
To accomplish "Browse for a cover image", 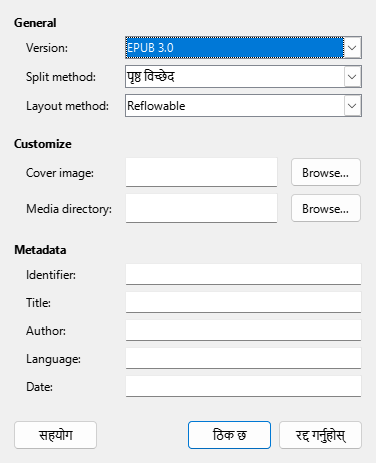I will [x=326, y=172].
